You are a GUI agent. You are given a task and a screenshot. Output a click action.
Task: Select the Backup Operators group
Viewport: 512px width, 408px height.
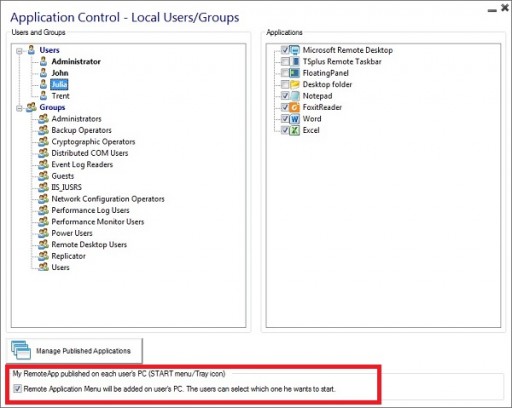(x=81, y=130)
